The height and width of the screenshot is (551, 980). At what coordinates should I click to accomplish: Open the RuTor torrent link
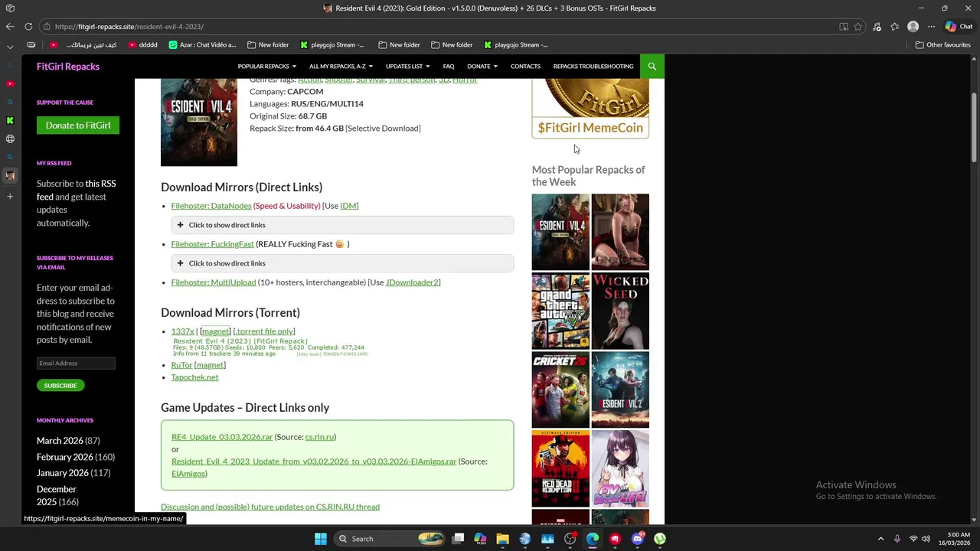pyautogui.click(x=181, y=365)
